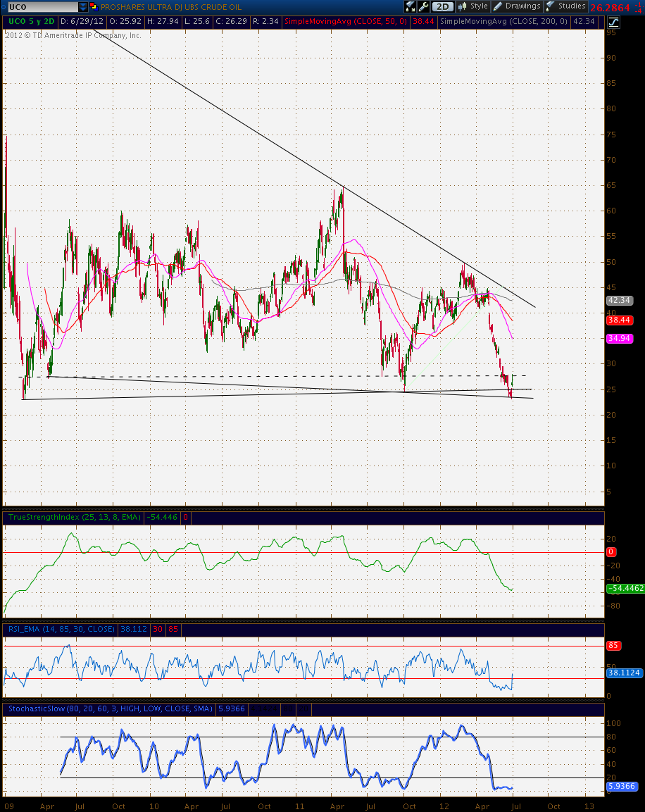Click the price scale curve icon
This screenshot has height=812, width=645.
tap(613, 22)
